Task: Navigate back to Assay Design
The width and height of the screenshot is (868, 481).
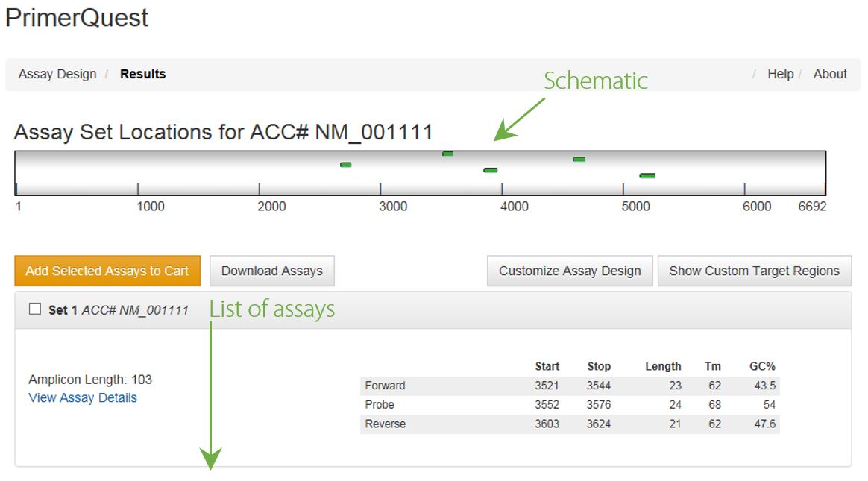Action: click(x=57, y=74)
